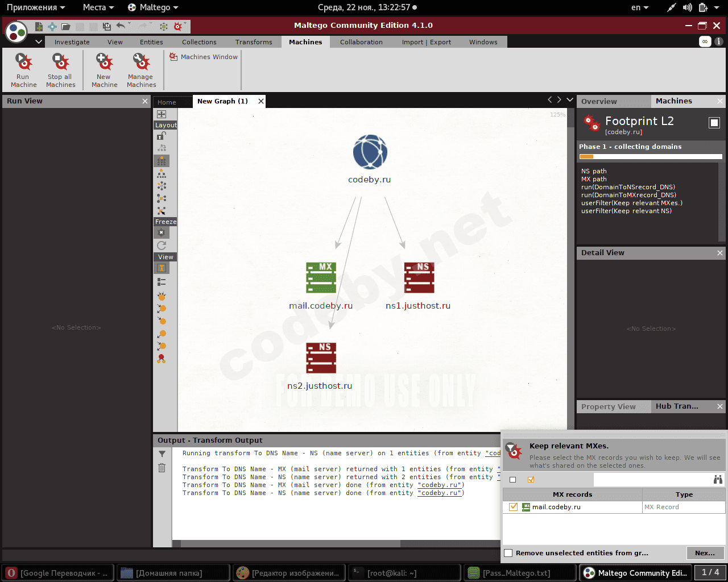Toggle the layout lock icon
728x582 pixels.
tap(162, 136)
